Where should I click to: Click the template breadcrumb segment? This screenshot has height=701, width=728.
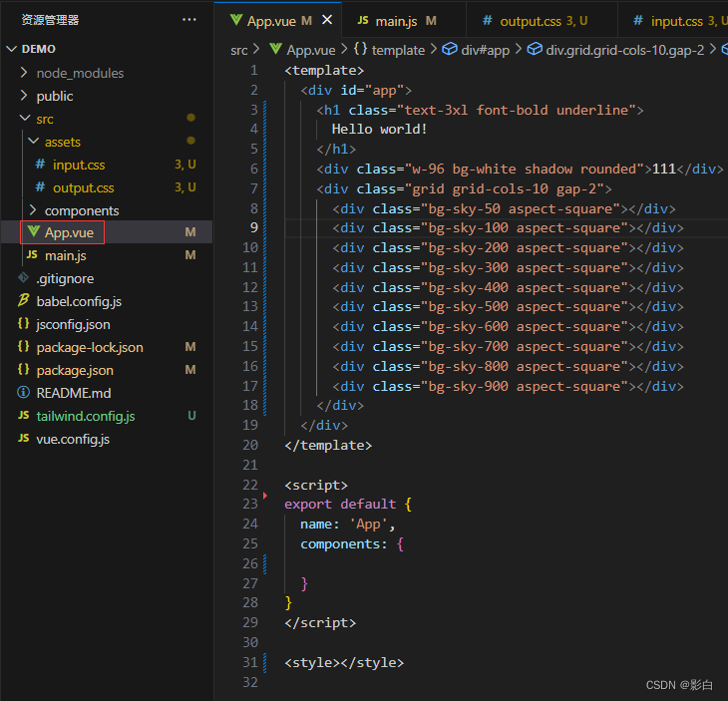pyautogui.click(x=398, y=50)
